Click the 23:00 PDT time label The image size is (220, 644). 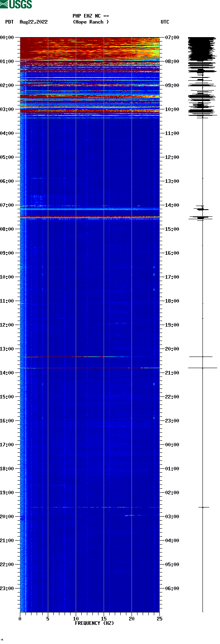coord(7,589)
